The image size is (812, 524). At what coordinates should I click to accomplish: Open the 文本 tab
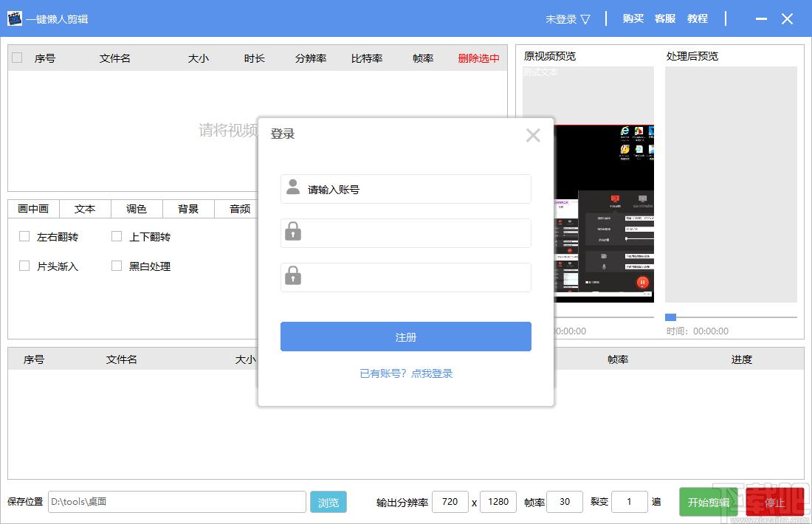tap(85, 209)
